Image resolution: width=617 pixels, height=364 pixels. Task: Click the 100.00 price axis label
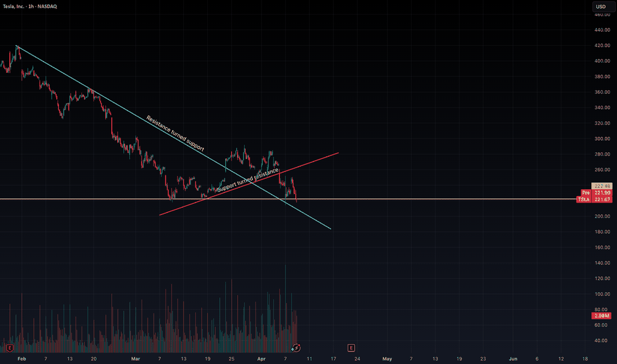click(x=602, y=295)
